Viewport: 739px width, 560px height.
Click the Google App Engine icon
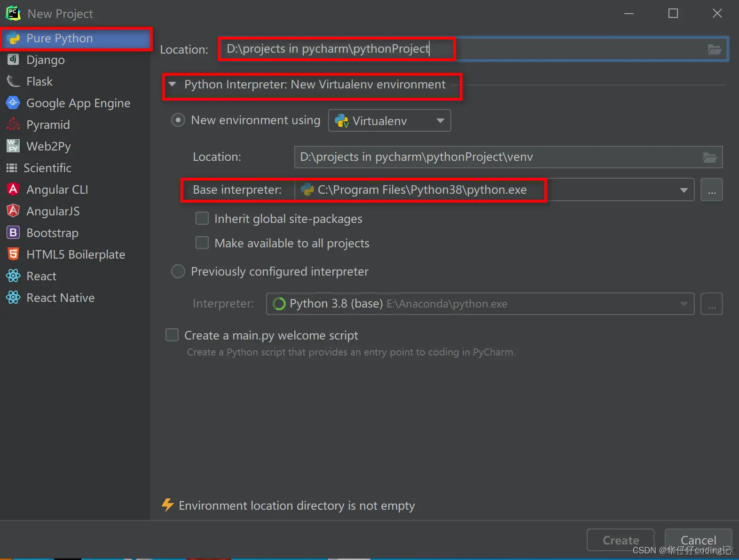[x=13, y=103]
